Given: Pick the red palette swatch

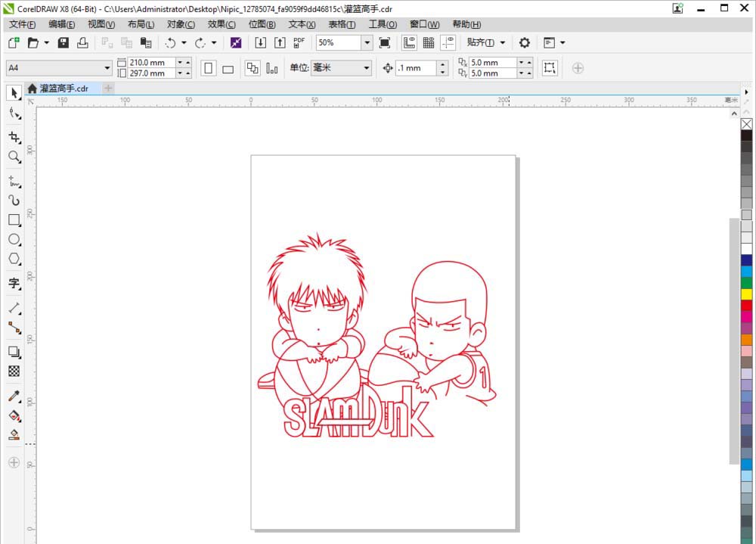Looking at the screenshot, I should click(x=746, y=305).
